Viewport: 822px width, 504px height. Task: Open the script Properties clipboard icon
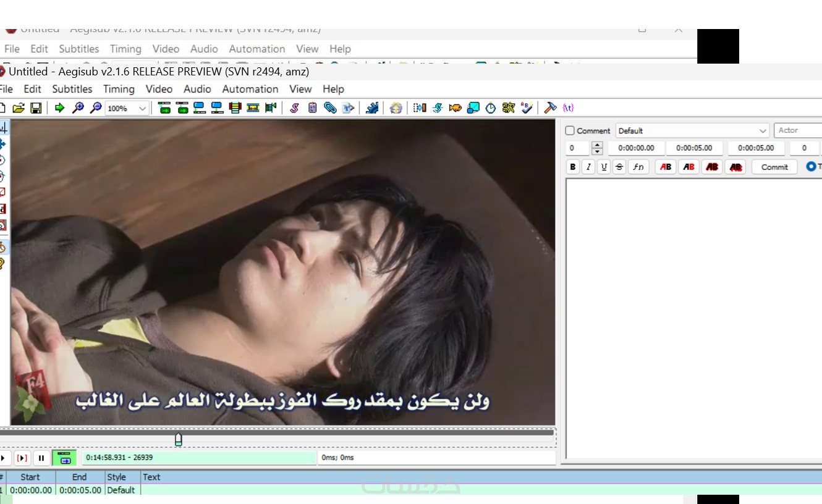[x=313, y=108]
